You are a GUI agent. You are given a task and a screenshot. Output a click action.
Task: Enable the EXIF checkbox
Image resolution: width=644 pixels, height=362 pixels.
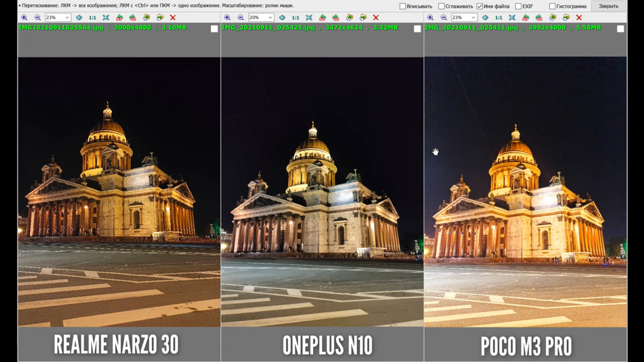pyautogui.click(x=518, y=6)
